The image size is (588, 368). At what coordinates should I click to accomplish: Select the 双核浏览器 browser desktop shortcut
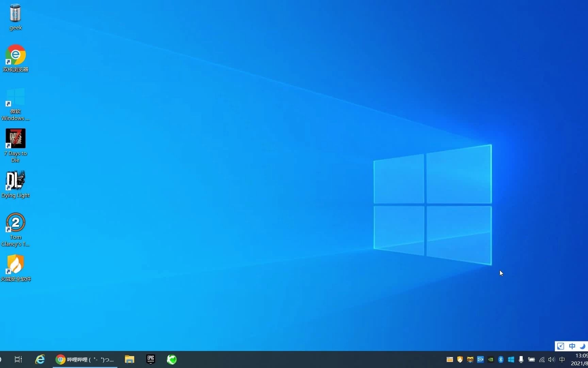click(x=15, y=58)
